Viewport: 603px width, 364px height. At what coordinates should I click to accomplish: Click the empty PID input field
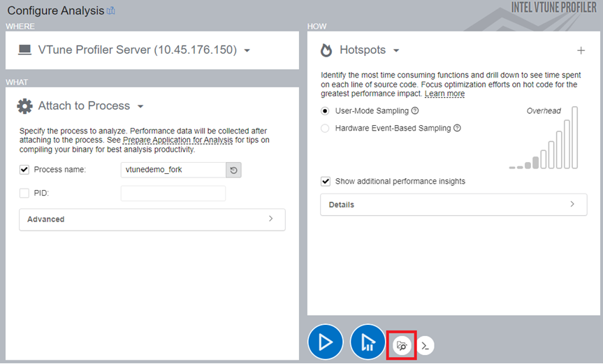[x=173, y=193]
